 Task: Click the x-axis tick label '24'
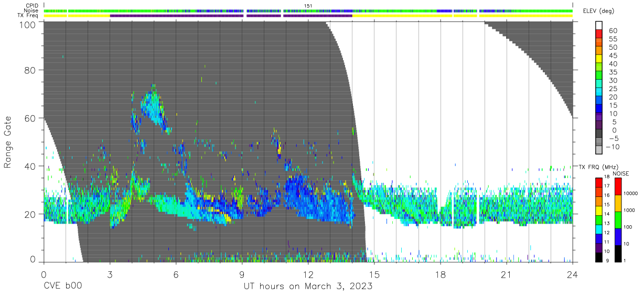pos(572,274)
